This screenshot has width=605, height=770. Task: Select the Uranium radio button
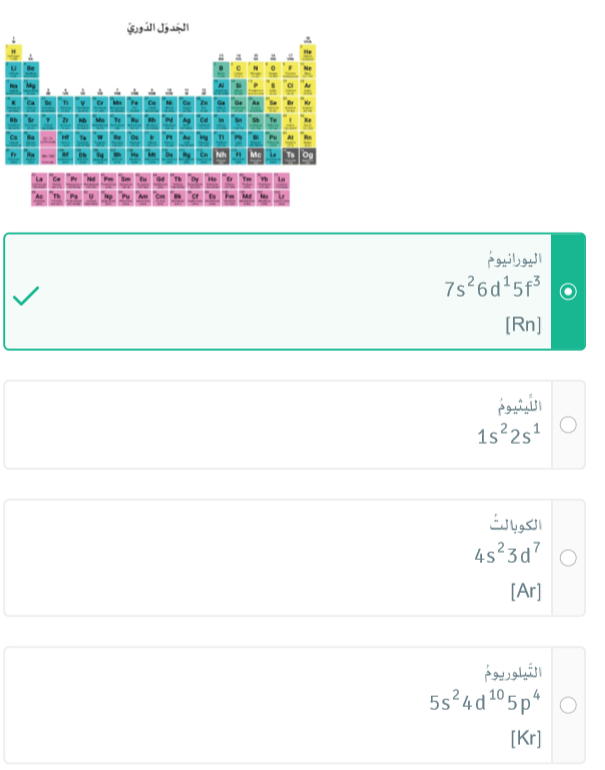568,292
